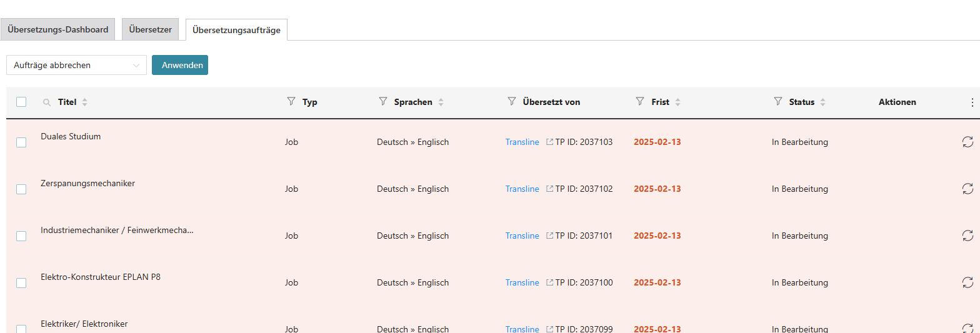Open the external link icon for TP ID 2037103
980x333 pixels.
pos(549,142)
